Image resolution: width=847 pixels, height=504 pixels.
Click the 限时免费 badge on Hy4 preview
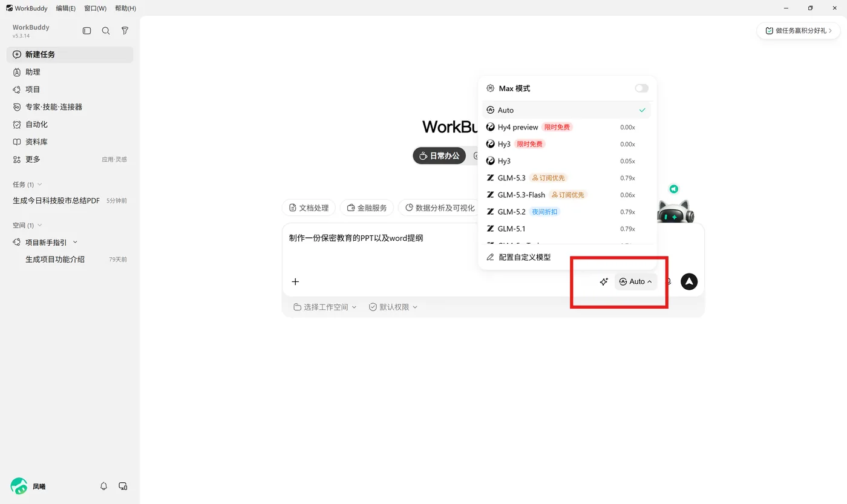click(557, 127)
